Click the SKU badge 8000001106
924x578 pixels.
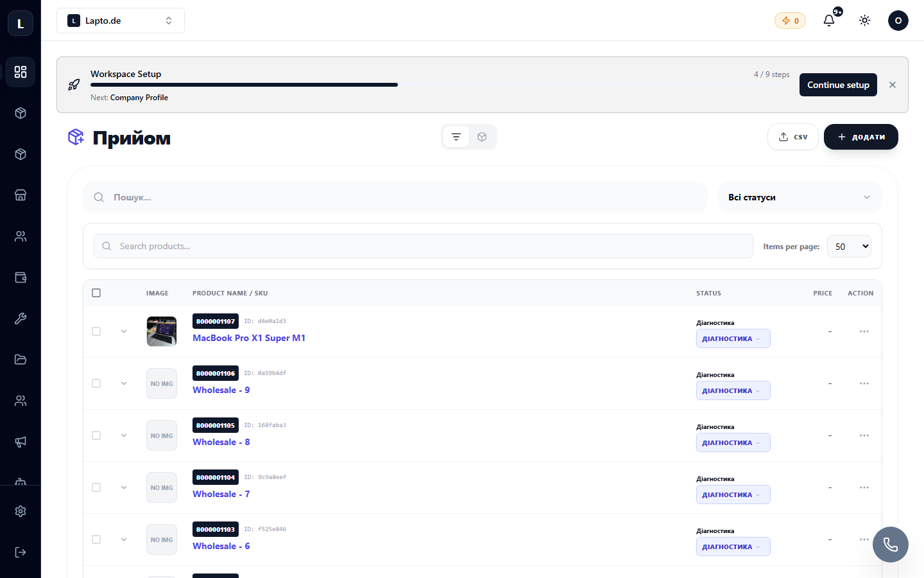pyautogui.click(x=216, y=373)
